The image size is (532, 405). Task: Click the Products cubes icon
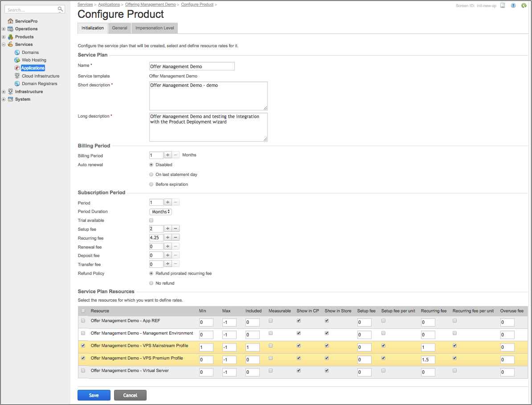click(11, 37)
